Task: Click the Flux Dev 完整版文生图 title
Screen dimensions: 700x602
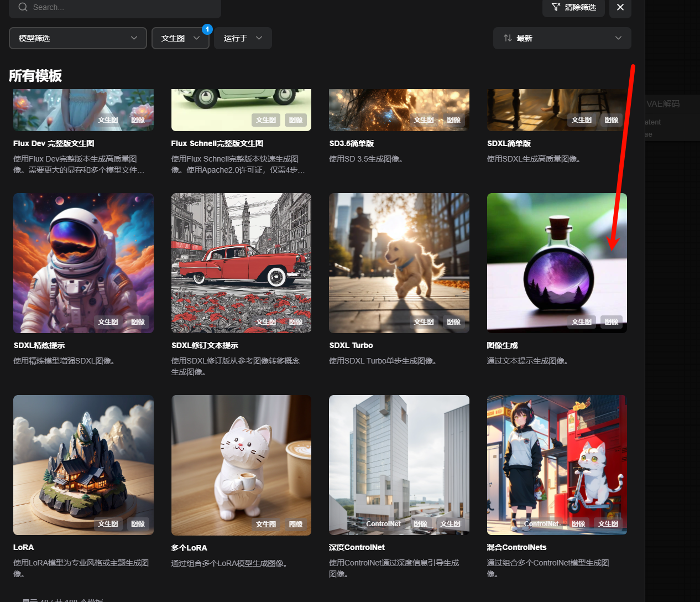Action: [54, 143]
